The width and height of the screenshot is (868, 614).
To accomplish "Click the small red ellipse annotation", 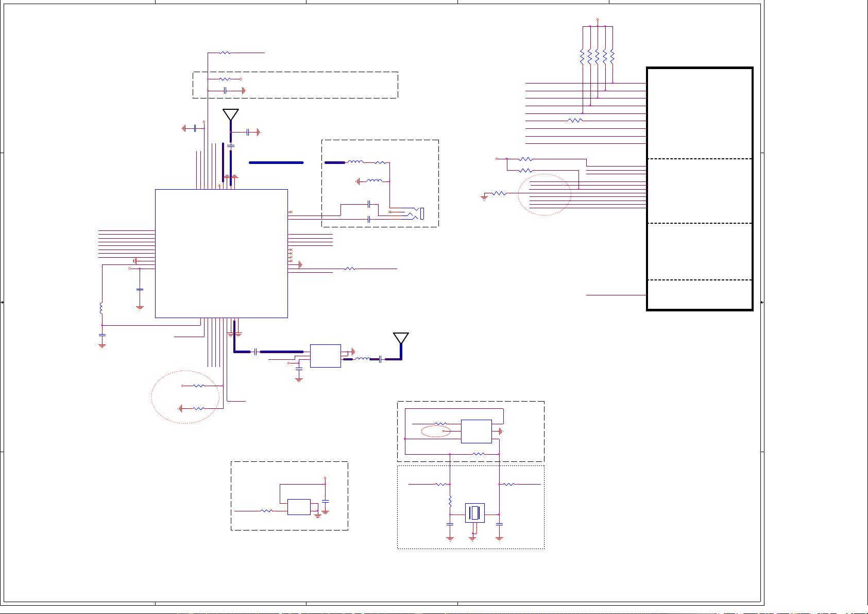I will point(436,431).
